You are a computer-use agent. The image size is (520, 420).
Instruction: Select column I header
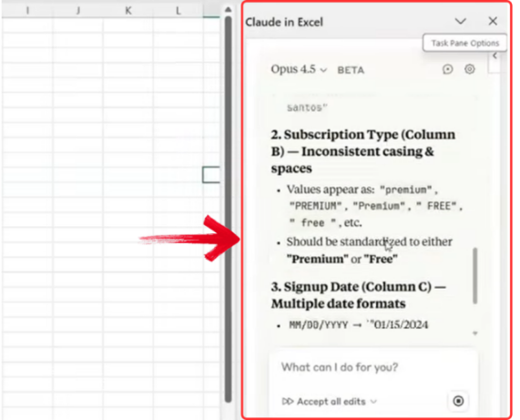point(27,11)
